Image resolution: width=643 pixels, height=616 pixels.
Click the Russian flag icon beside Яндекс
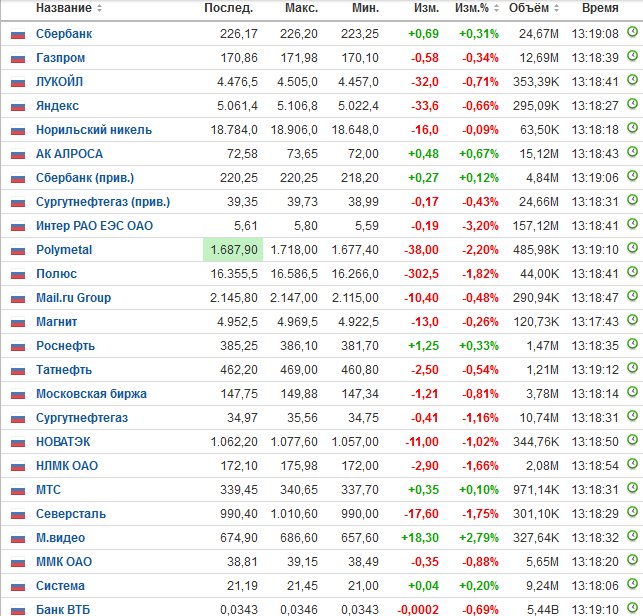18,107
